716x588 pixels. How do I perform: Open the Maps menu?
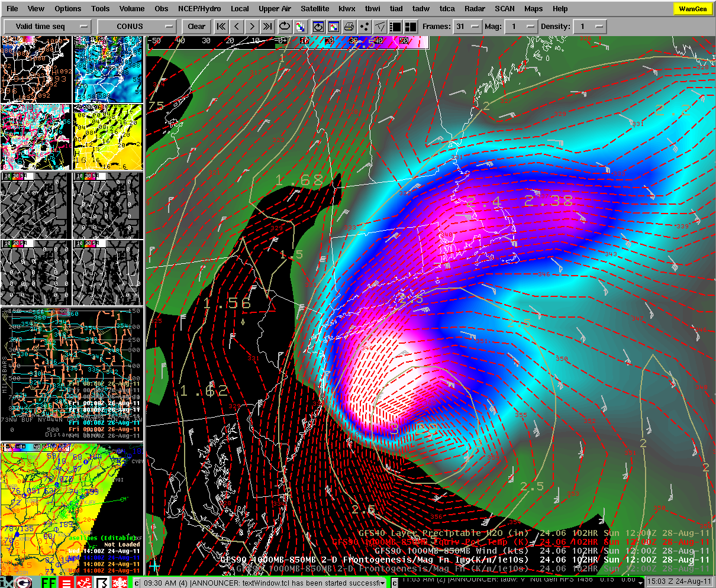pos(534,9)
